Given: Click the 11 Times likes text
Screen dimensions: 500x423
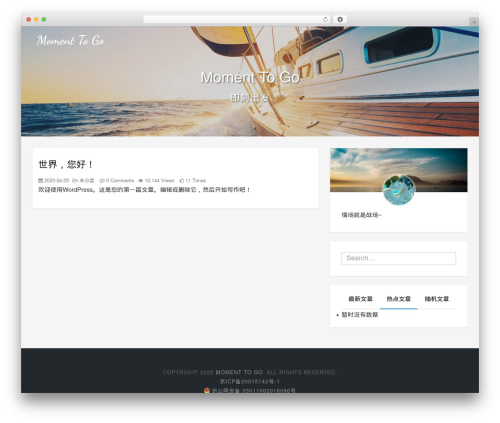Looking at the screenshot, I should (x=196, y=181).
